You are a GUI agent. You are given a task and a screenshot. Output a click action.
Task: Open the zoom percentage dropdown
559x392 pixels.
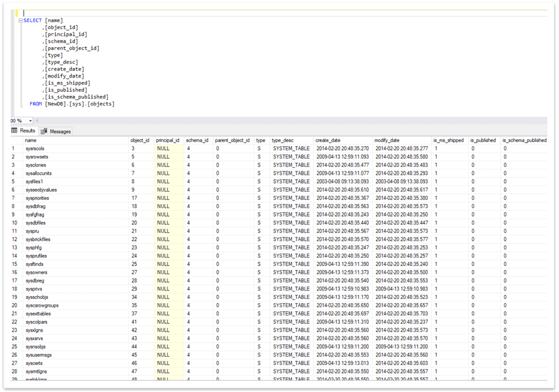click(30, 121)
